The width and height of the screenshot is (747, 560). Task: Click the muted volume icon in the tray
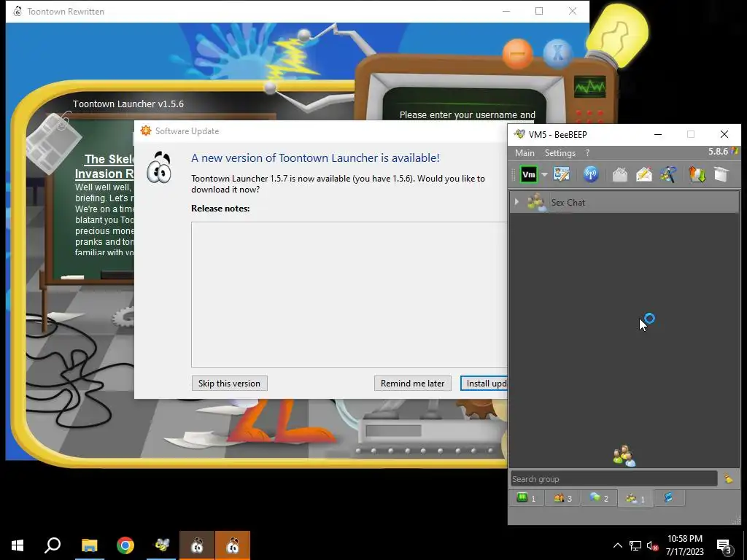coord(652,545)
